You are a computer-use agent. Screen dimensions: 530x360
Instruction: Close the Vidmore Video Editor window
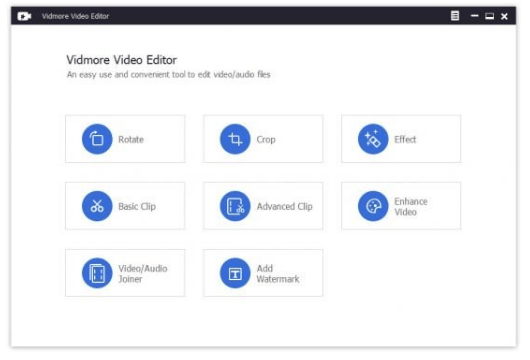pyautogui.click(x=504, y=16)
